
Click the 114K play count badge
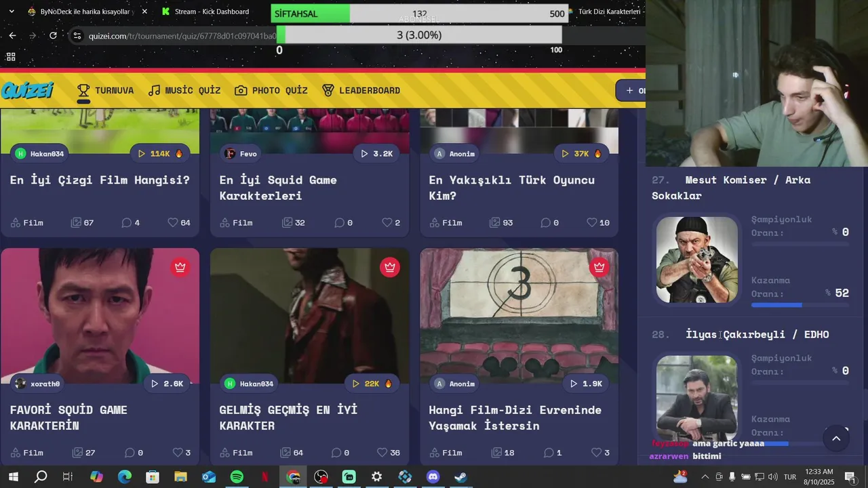tap(161, 154)
